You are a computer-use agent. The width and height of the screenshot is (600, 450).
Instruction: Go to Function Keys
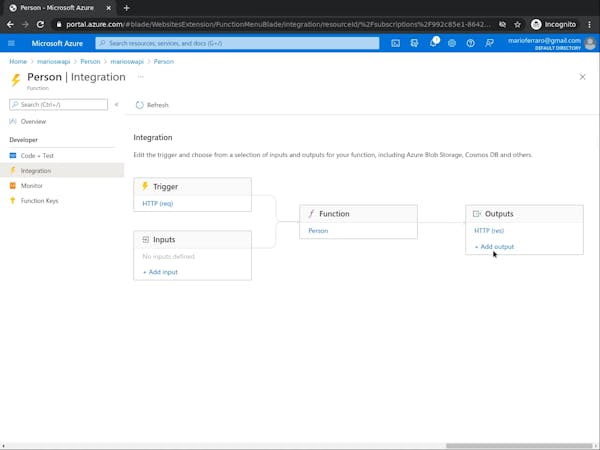(x=39, y=201)
